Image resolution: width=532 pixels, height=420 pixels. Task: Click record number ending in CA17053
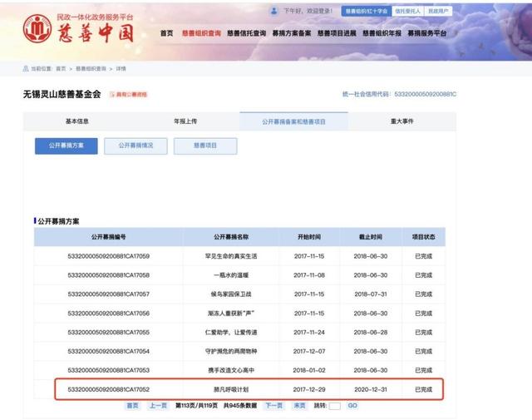(x=109, y=370)
